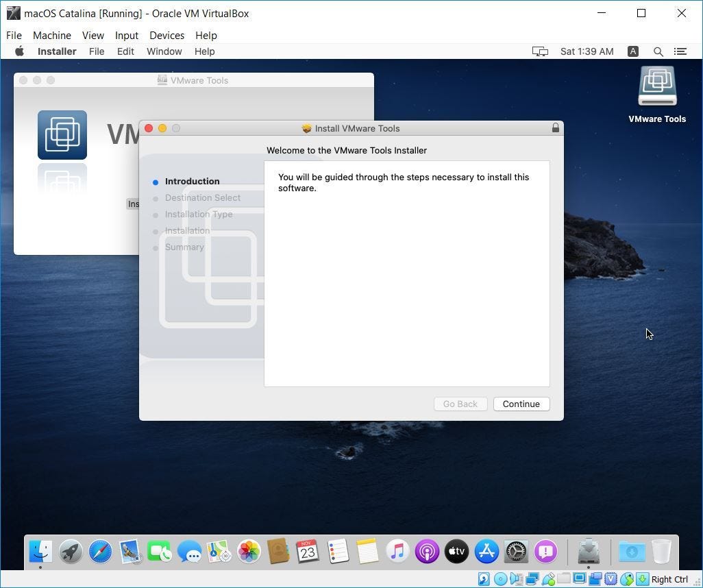This screenshot has height=588, width=703.
Task: Click the recording icon in the VirtualBox status bar
Action: [595, 579]
